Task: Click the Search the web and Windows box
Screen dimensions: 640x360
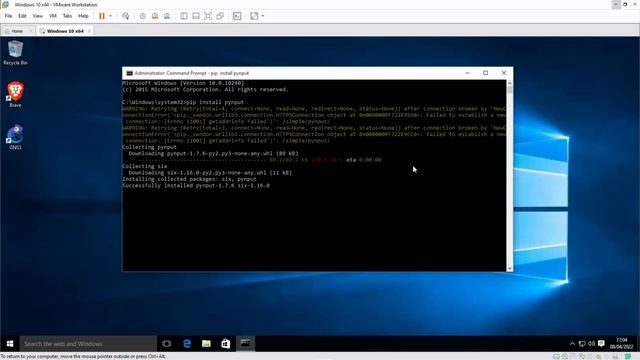Action: point(88,344)
